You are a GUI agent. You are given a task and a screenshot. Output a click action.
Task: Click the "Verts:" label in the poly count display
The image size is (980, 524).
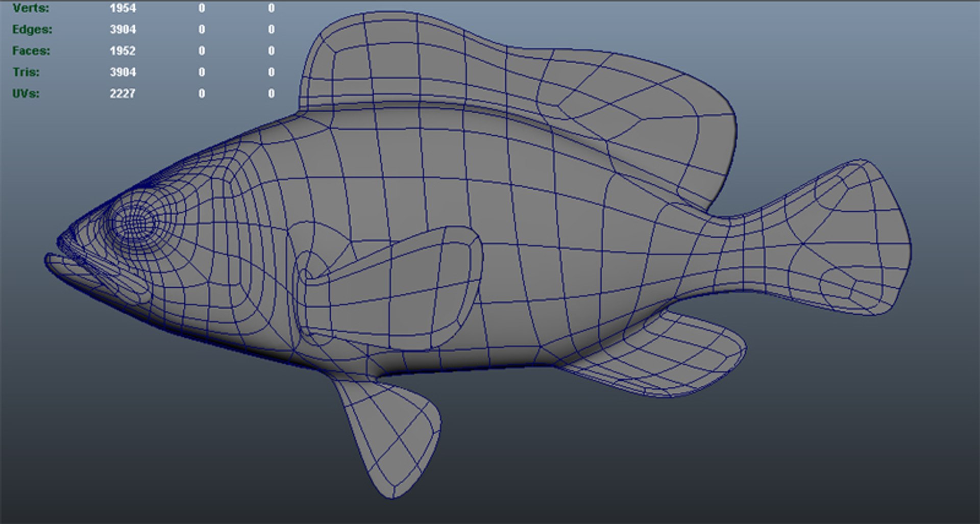[x=31, y=8]
